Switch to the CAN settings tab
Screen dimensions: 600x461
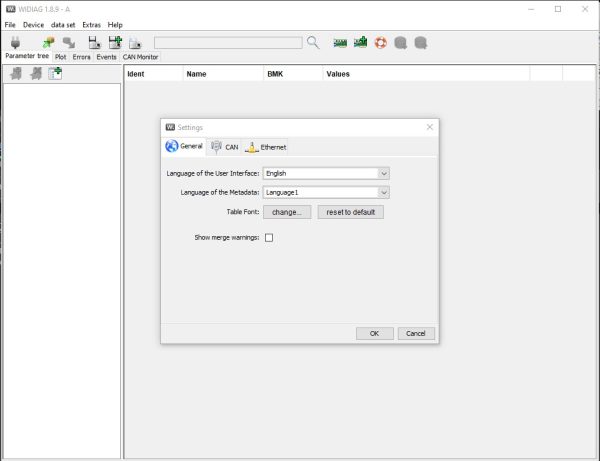[x=224, y=147]
